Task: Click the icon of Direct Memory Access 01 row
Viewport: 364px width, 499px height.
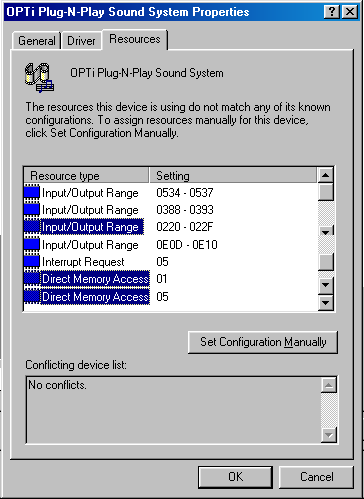Action: pyautogui.click(x=32, y=279)
